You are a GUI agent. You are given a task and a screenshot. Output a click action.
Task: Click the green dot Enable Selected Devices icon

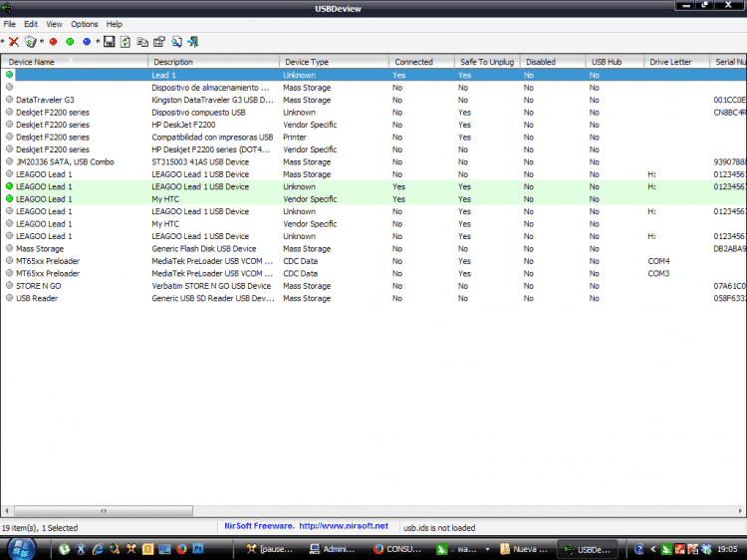[x=70, y=42]
